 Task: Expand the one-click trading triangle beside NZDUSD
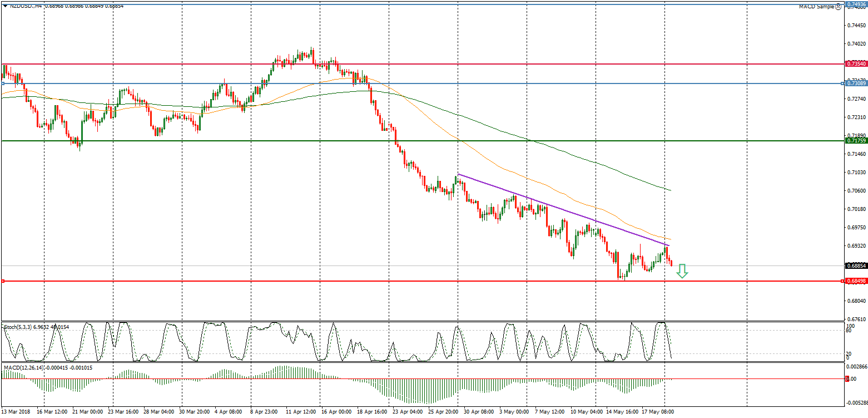5,6
